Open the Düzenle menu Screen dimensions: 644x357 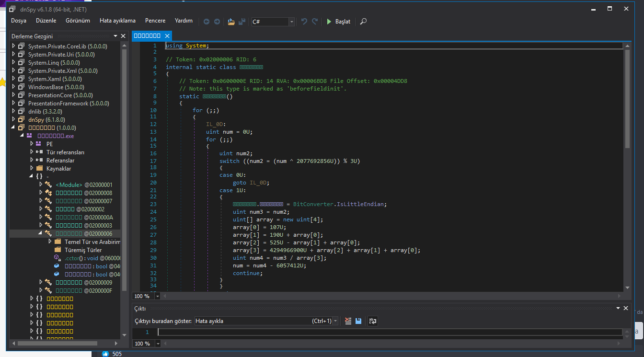tap(46, 21)
